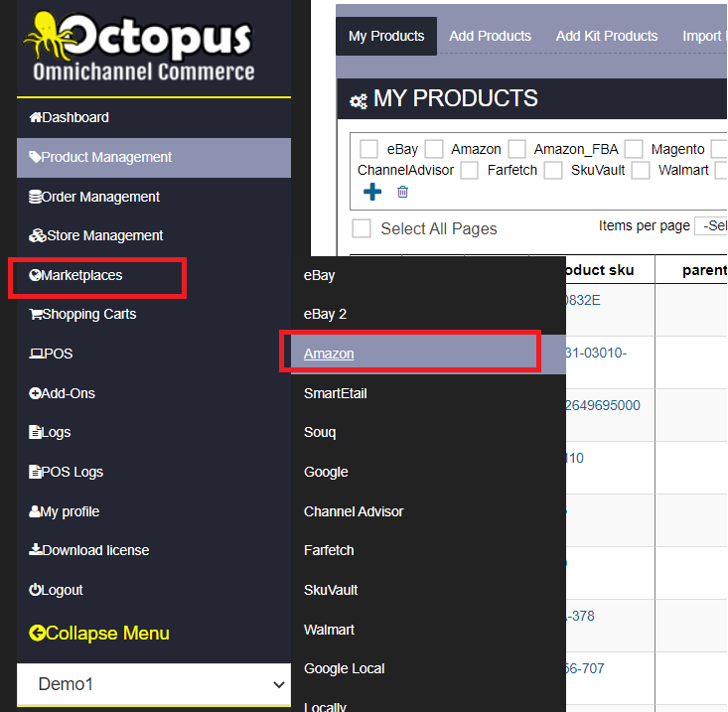Click the Dashboard home icon
The height and width of the screenshot is (712, 728).
(x=36, y=117)
